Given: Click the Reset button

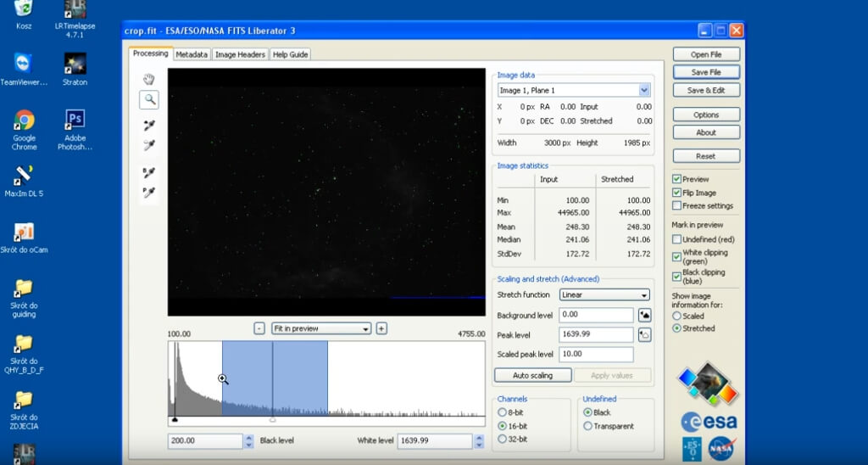Looking at the screenshot, I should [x=706, y=156].
